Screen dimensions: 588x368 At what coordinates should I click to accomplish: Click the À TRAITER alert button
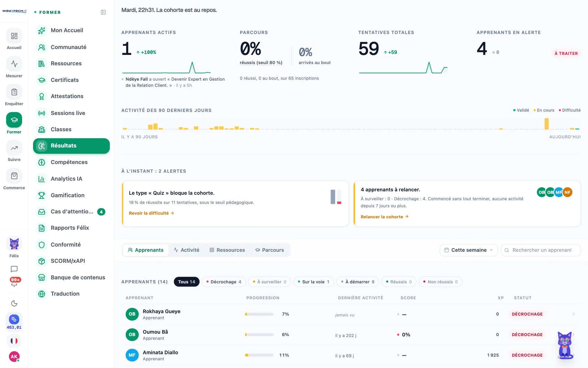click(x=566, y=53)
